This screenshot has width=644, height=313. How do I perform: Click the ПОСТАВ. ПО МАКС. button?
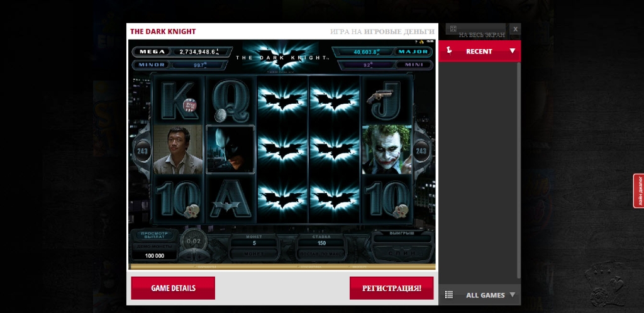coord(321,254)
